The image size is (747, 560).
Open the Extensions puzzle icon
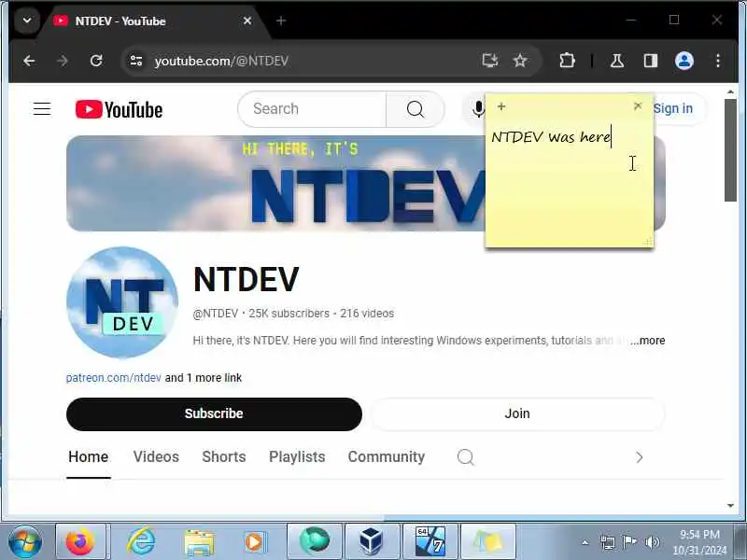(x=567, y=61)
